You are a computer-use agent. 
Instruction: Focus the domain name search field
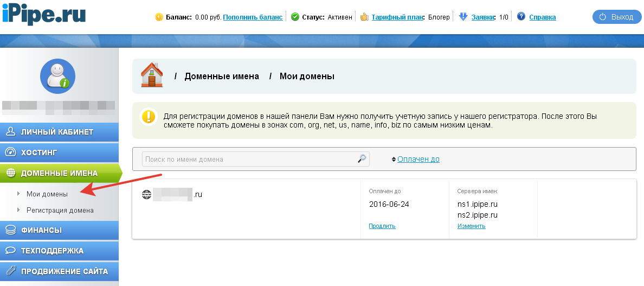tap(249, 159)
